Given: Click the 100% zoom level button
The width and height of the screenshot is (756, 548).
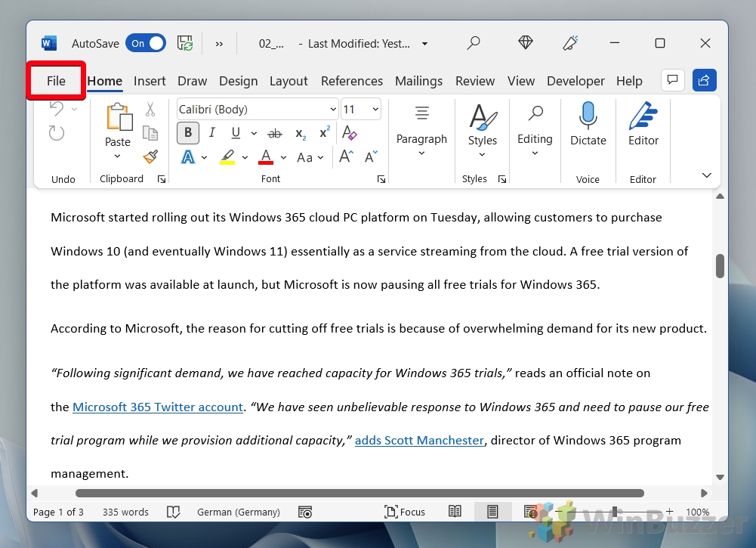Looking at the screenshot, I should (x=697, y=512).
